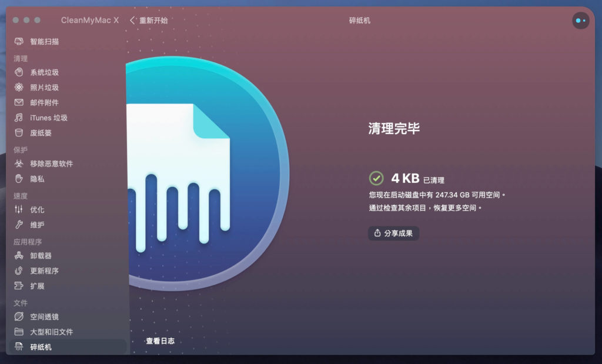Choose 更新程序 sidebar entry
Viewport: 602px width, 364px height.
coord(45,271)
